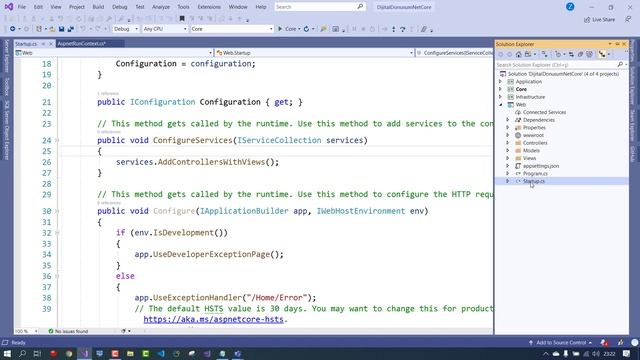Image resolution: width=640 pixels, height=360 pixels.
Task: Open the Web project navigation dropdown
Action: tap(114, 53)
